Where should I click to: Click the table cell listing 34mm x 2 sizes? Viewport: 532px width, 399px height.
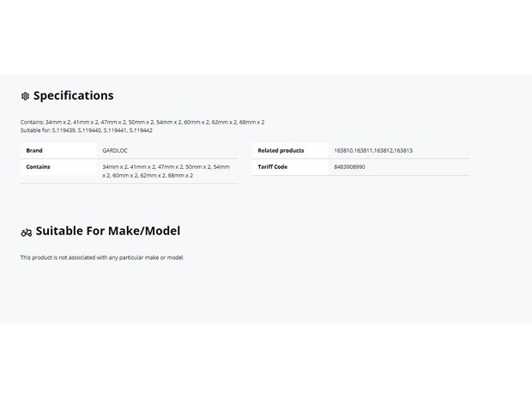(166, 171)
